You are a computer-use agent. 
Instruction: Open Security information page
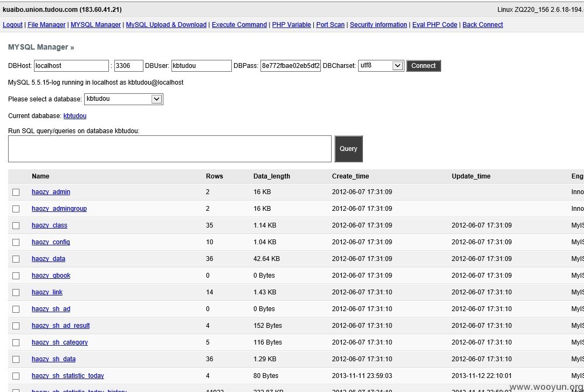pos(379,25)
